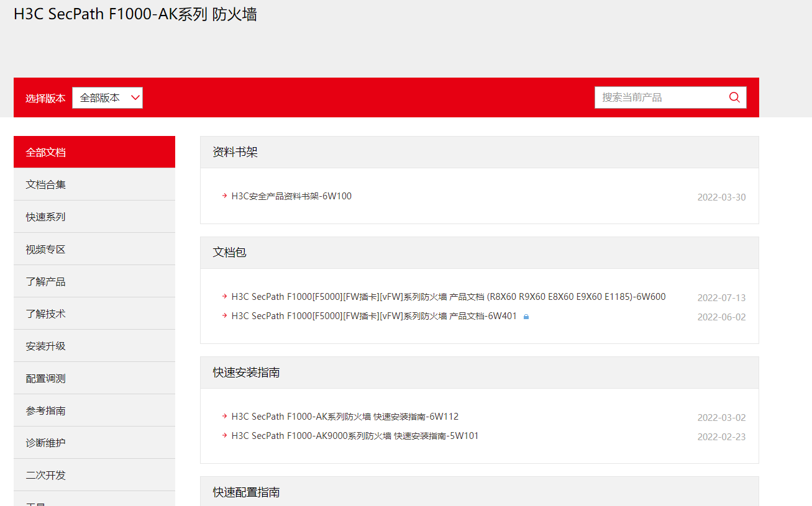Open the 产品文档-6W401 document link
Image resolution: width=812 pixels, height=506 pixels.
coord(374,316)
